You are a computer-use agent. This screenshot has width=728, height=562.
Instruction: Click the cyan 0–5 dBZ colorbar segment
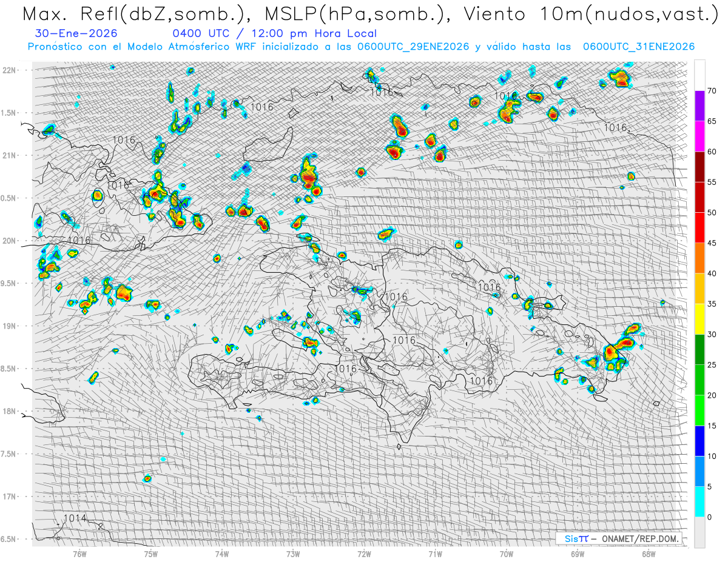[x=699, y=502]
